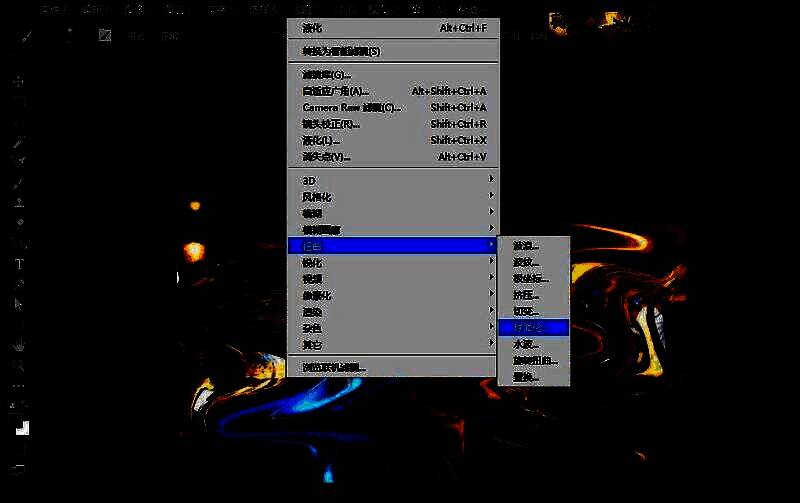Choose 球面化 (Spherize) from distort submenu

(533, 327)
